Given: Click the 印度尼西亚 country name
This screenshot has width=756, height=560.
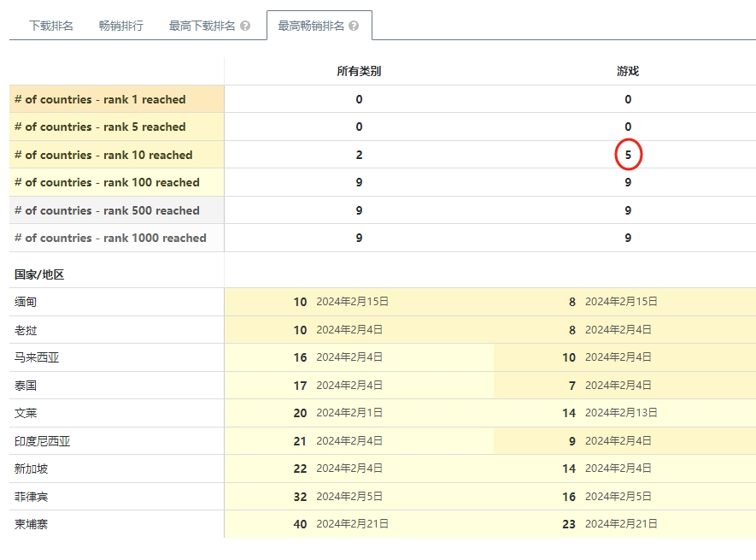Looking at the screenshot, I should 43,441.
